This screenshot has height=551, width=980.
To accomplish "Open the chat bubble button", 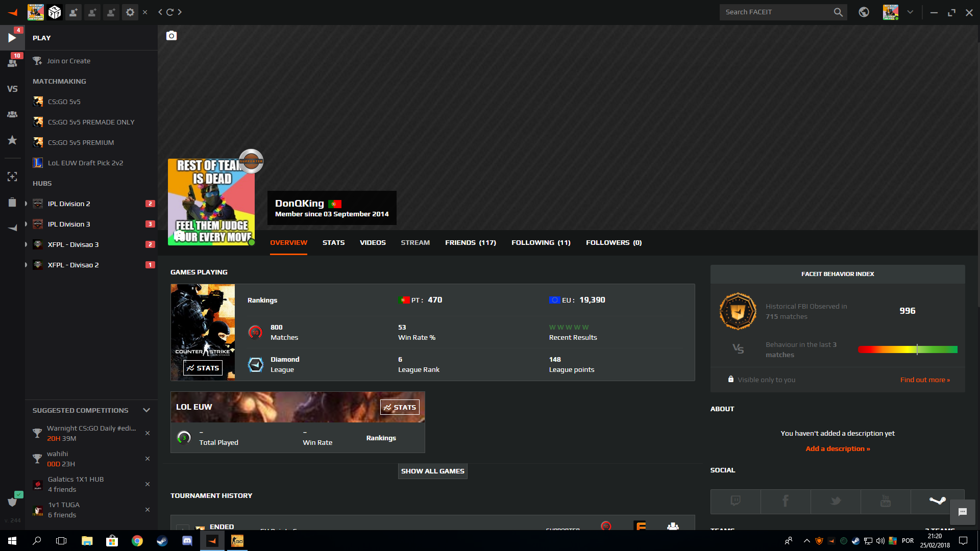I will tap(963, 512).
